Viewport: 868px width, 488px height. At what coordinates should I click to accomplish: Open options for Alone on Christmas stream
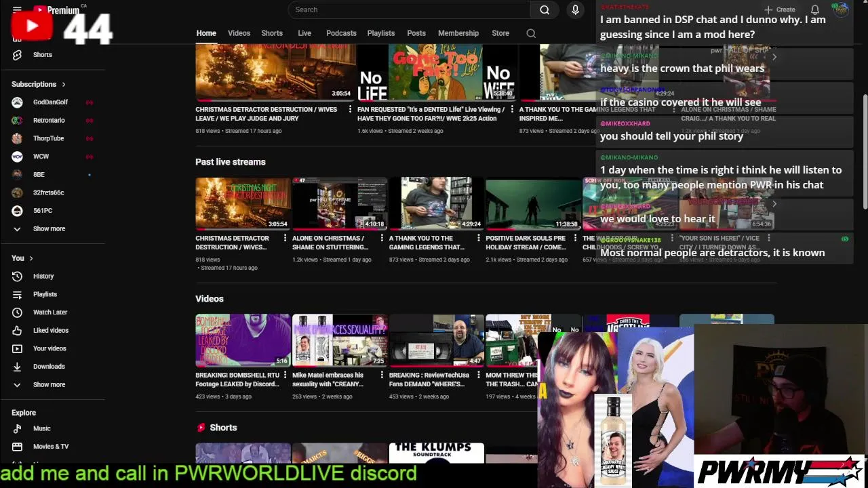pos(382,239)
